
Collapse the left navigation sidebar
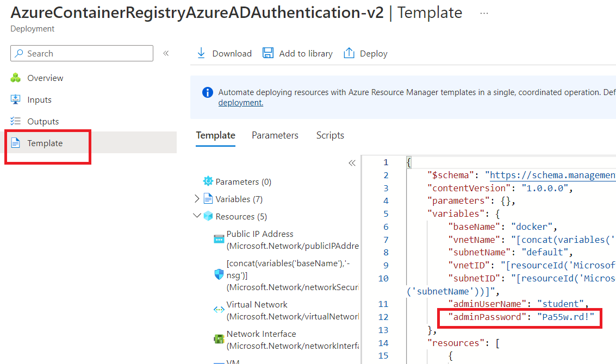tap(166, 53)
